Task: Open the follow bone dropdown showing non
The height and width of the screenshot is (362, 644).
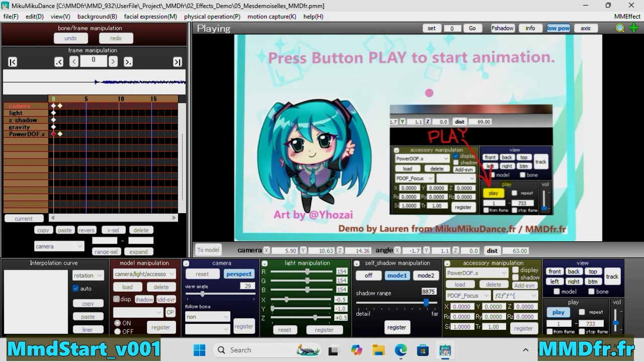Action: 207,317
